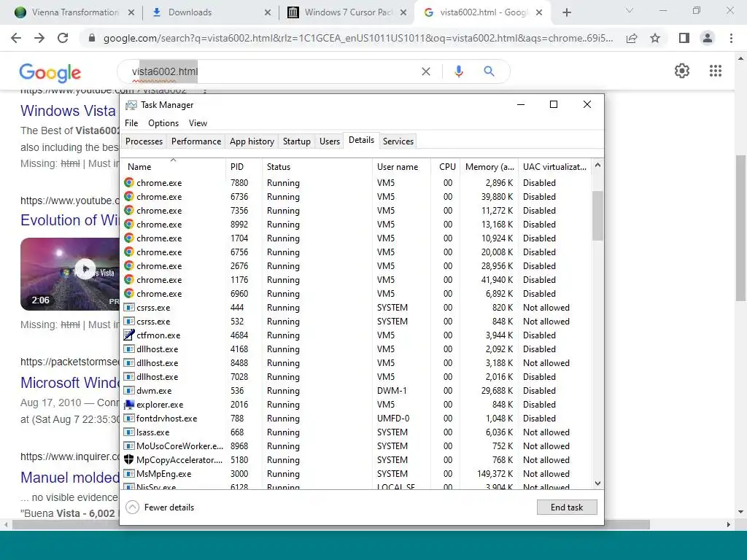Select the MpCopyAccelerator shield icon

[128, 459]
